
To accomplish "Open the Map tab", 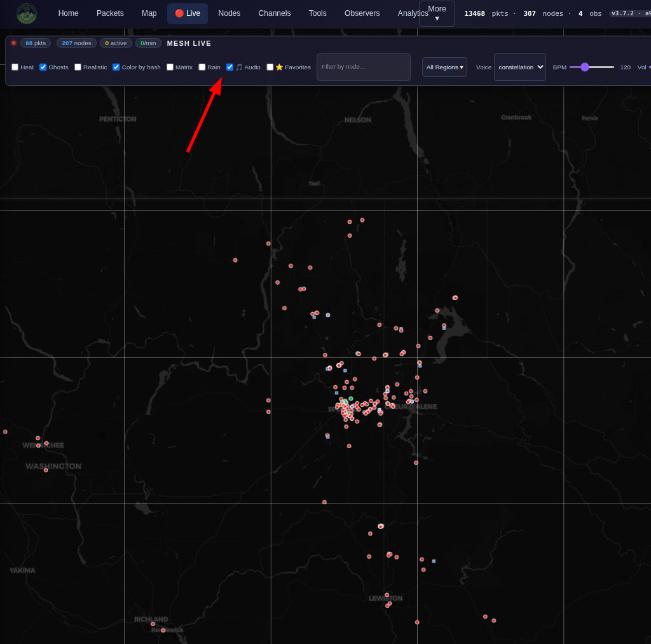I will click(149, 13).
